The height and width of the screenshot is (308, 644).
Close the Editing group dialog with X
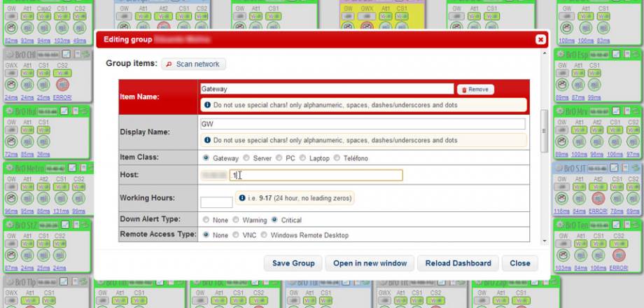pyautogui.click(x=540, y=40)
